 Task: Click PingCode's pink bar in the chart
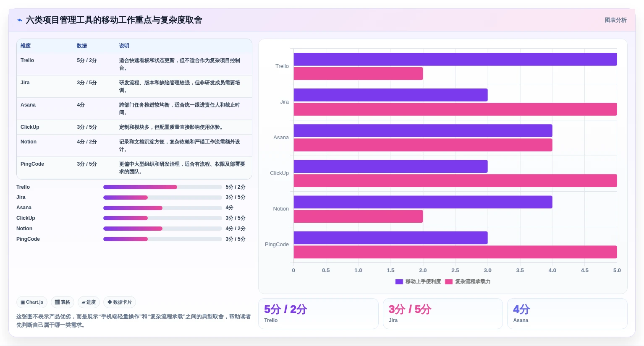tap(455, 252)
